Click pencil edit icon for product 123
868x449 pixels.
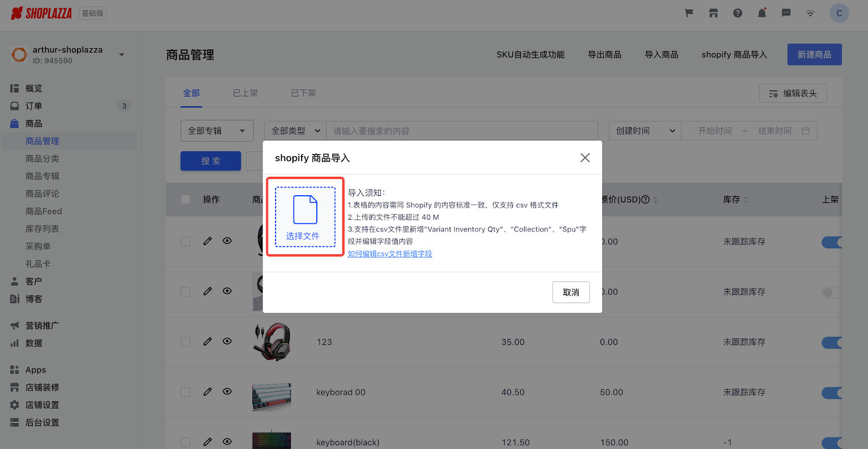tap(207, 342)
